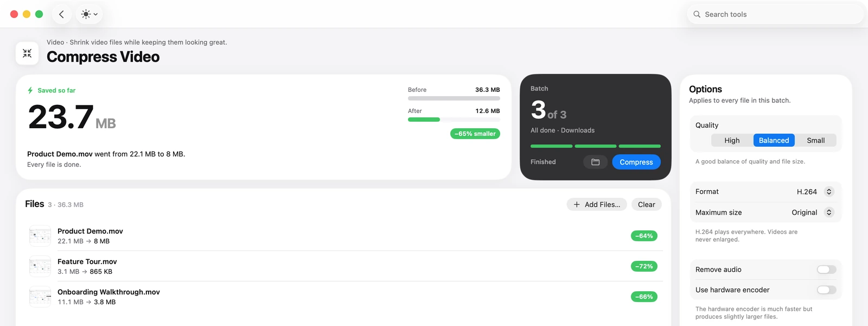Viewport: 868px width, 326px height.
Task: Select Balanced quality
Action: coord(774,140)
